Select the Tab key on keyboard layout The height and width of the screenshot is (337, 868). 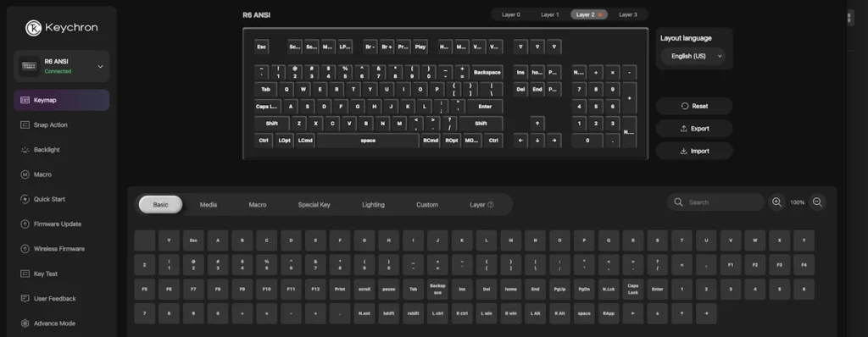click(x=265, y=90)
